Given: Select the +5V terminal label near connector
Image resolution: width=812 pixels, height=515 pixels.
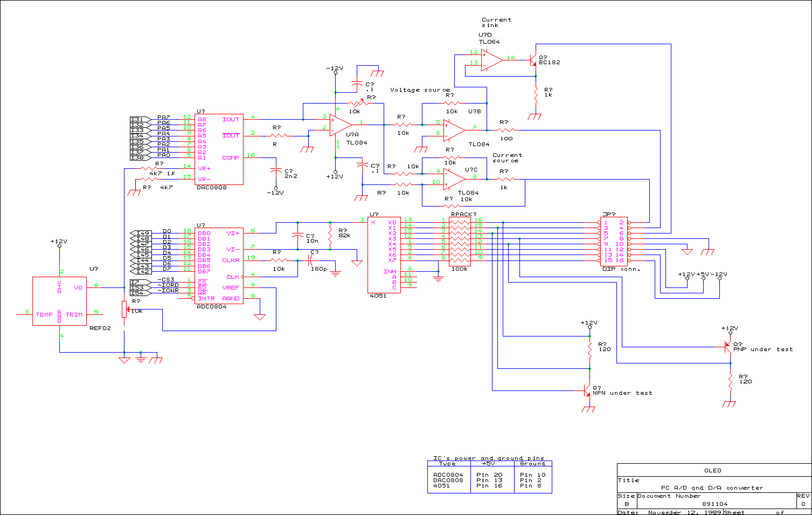Looking at the screenshot, I should pos(703,274).
